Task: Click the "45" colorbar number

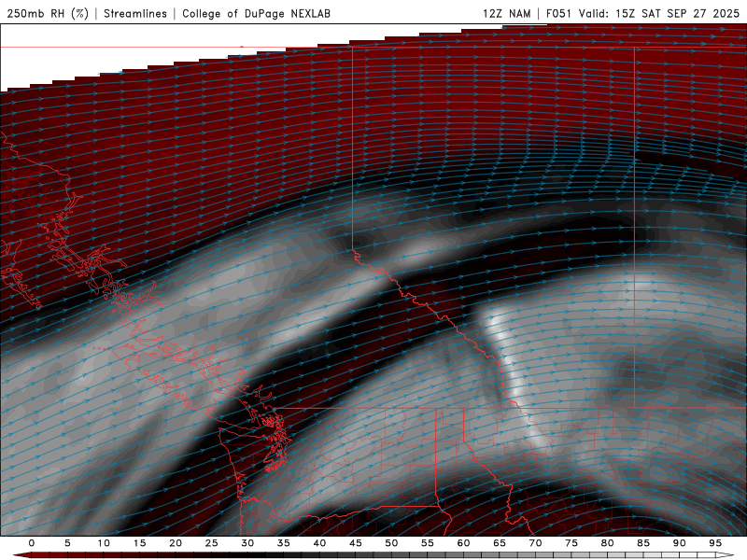Action: [x=356, y=543]
